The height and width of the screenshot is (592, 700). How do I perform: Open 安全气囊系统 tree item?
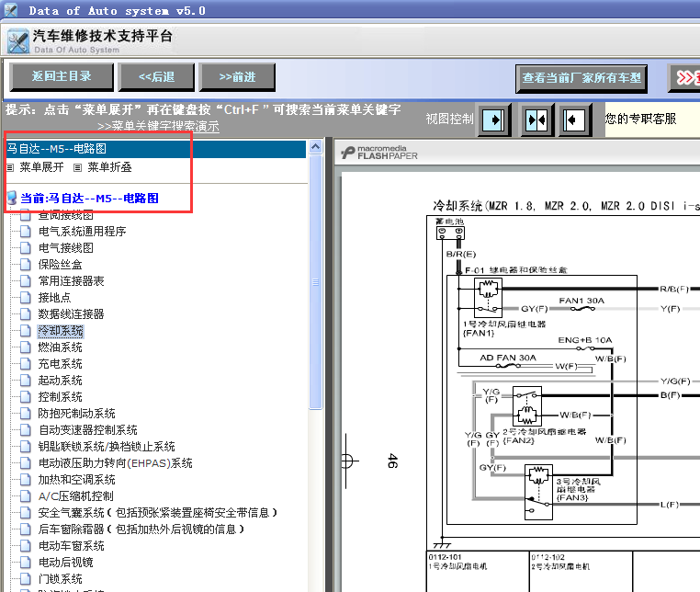[x=158, y=512]
